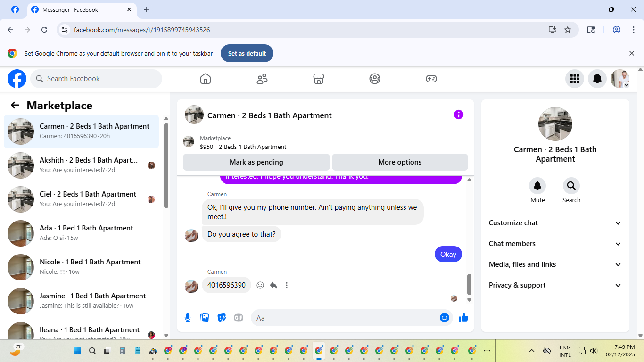
Task: Reload the page
Action: [44, 30]
